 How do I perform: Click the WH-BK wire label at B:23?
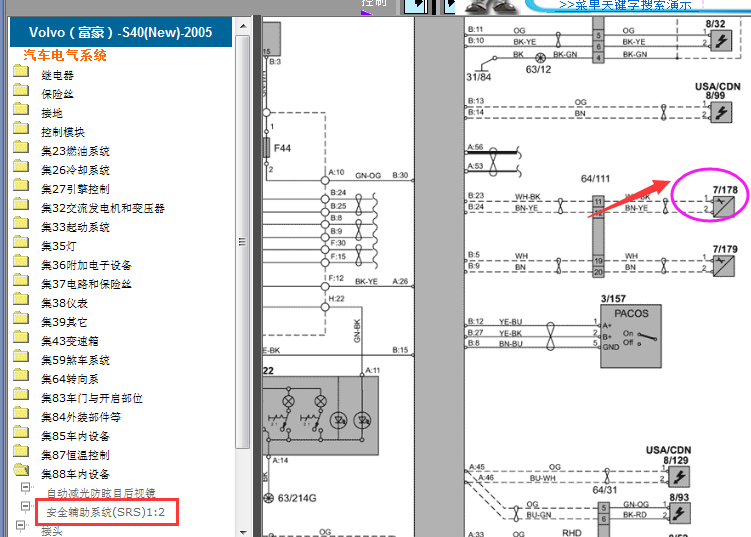point(527,197)
